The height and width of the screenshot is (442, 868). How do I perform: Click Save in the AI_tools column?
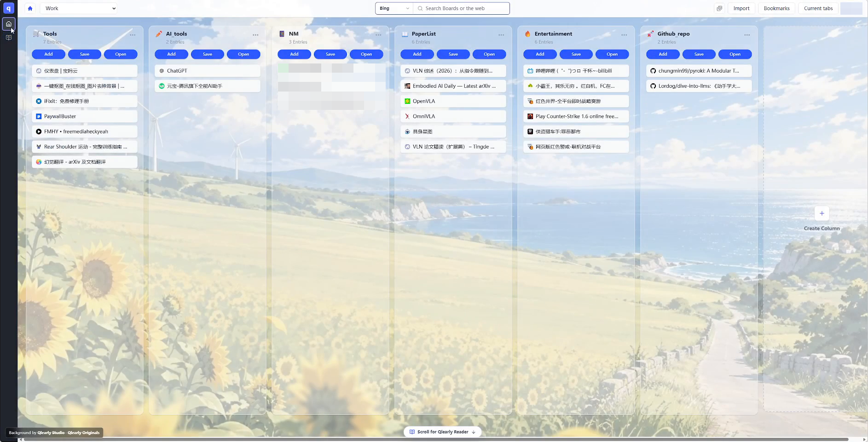click(208, 54)
